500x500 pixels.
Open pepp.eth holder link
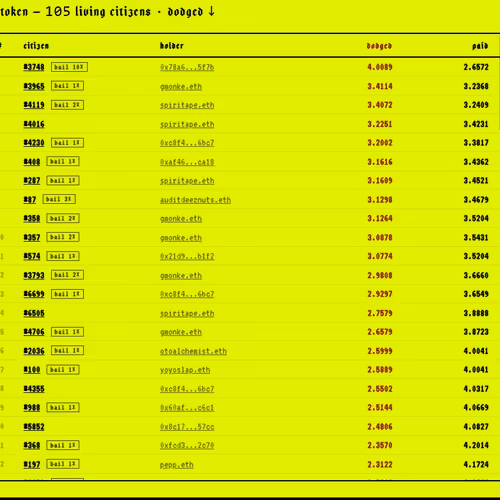(x=176, y=465)
